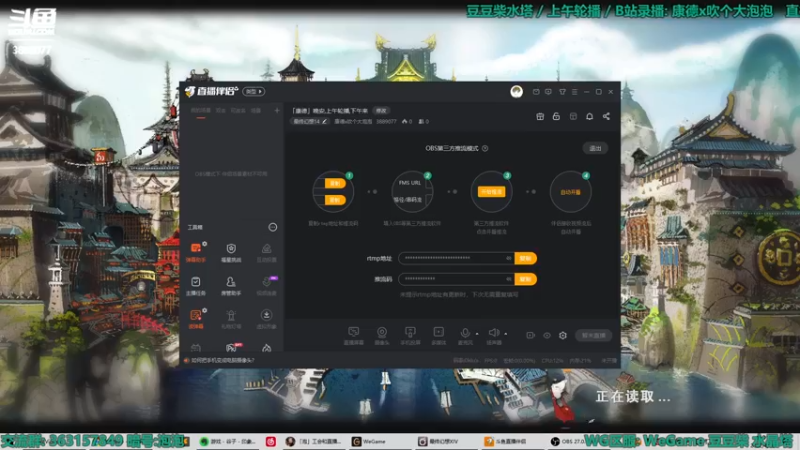
Task: Mute the 扬声器 speaker icon
Action: [493, 335]
